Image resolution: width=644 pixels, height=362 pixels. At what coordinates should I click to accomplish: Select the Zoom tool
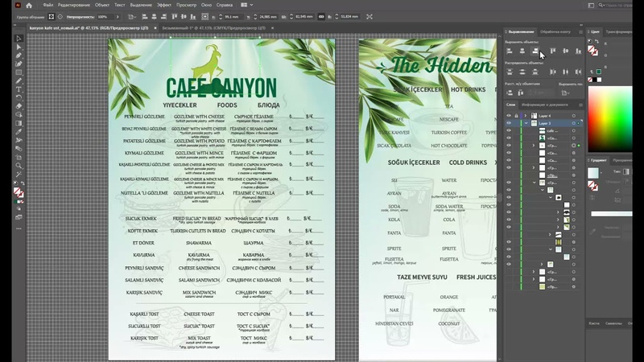point(19,166)
